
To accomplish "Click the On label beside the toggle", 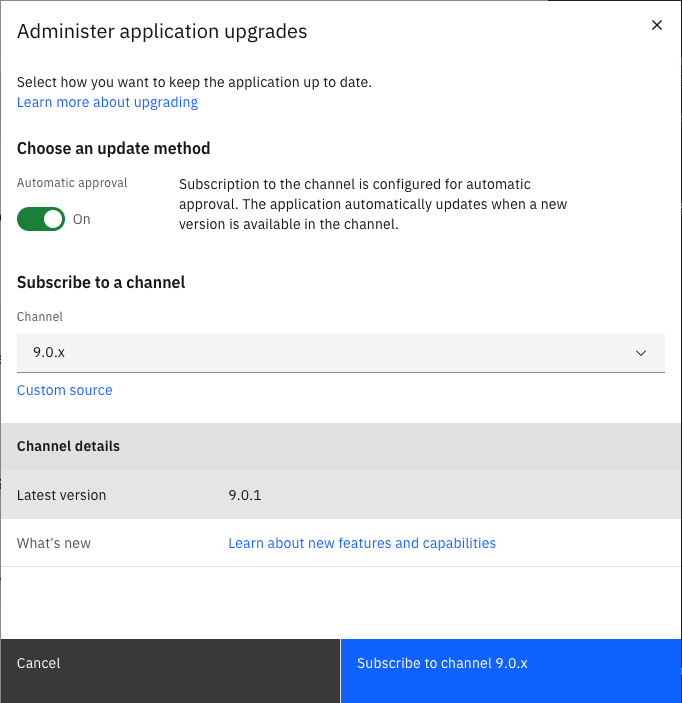I will pos(82,219).
